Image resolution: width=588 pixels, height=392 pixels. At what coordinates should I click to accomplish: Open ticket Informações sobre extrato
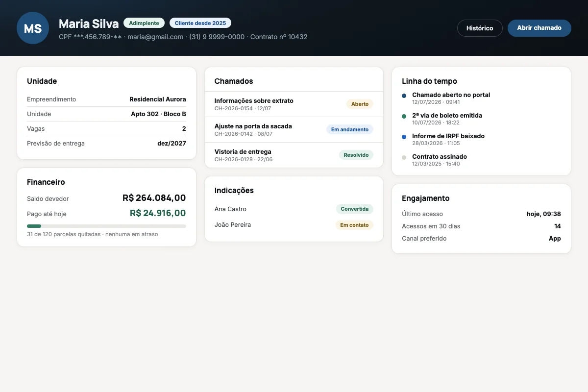coord(294,104)
